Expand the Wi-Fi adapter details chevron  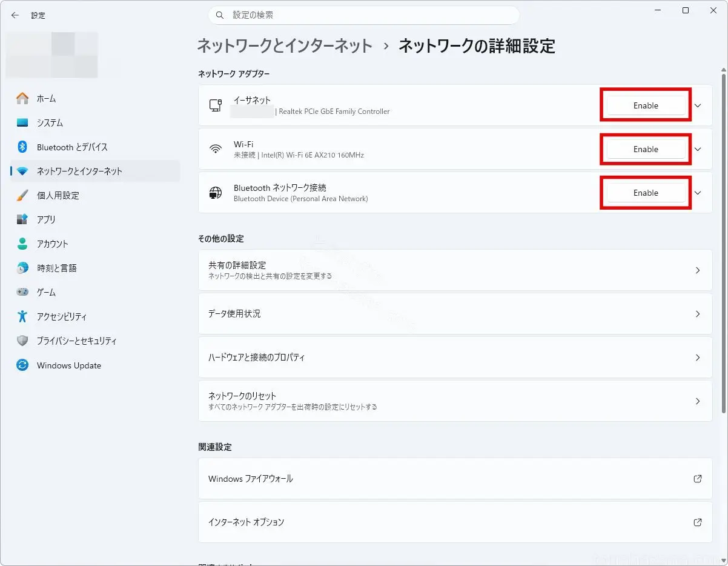(x=698, y=149)
